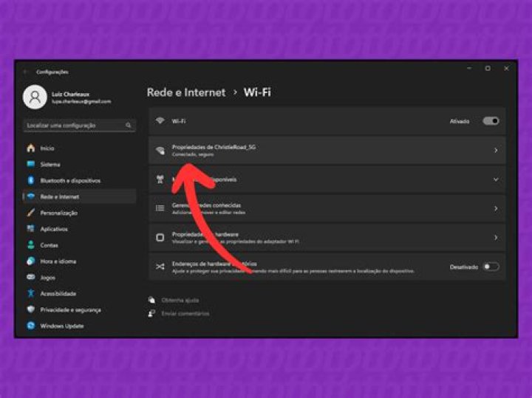Open Gerenciar redes conhecidas row
532x398 pixels.
point(325,208)
